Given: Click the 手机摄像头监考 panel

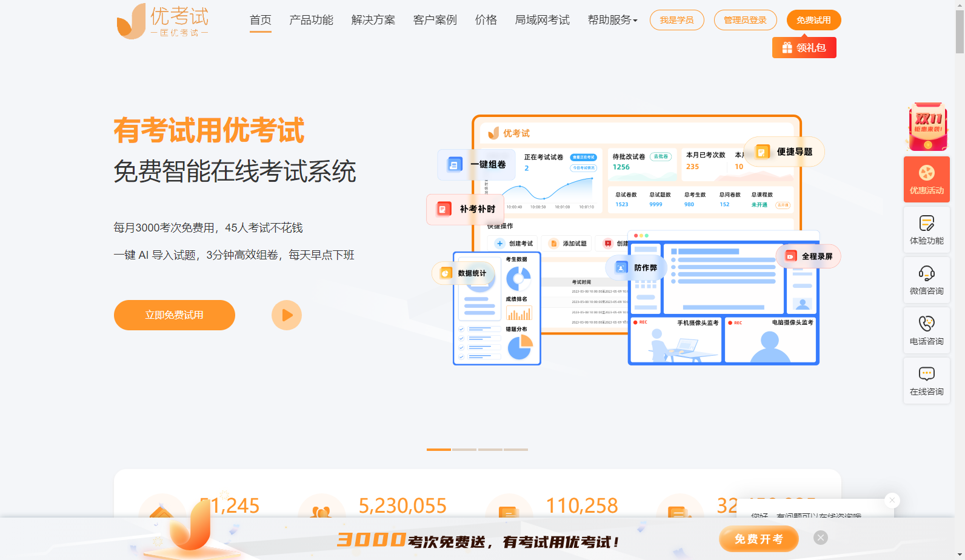Looking at the screenshot, I should [x=676, y=340].
